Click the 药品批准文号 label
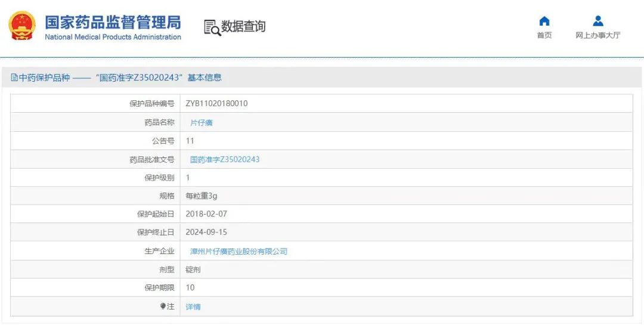The image size is (644, 325). [x=152, y=159]
